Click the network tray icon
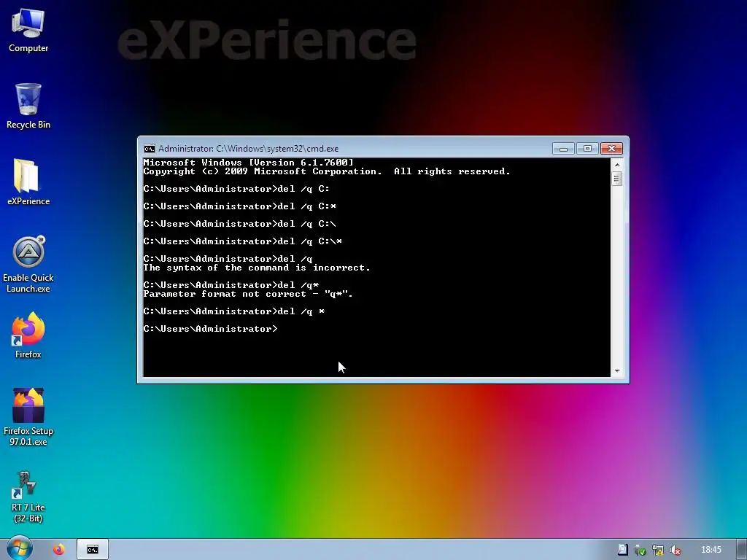This screenshot has width=747, height=560. coord(658,550)
